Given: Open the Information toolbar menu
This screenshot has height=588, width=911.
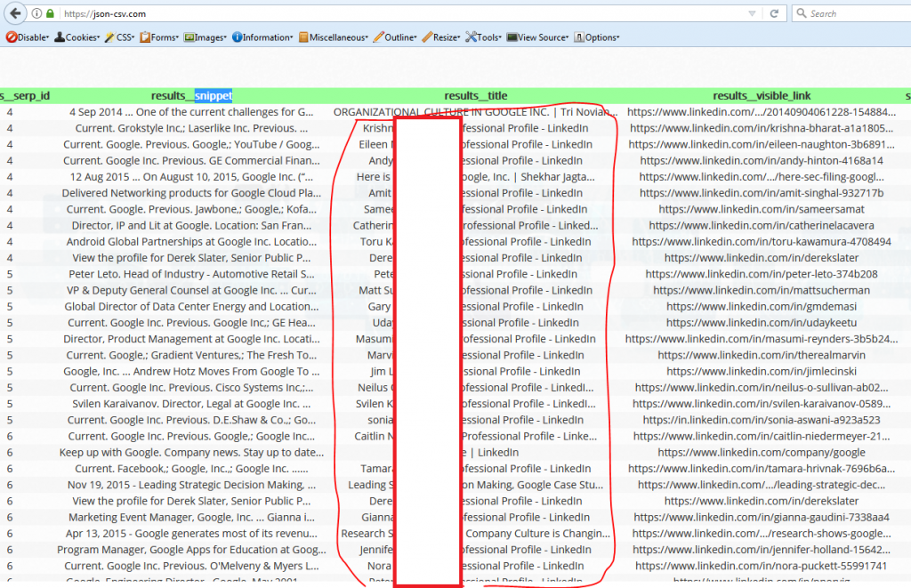Looking at the screenshot, I should 262,37.
